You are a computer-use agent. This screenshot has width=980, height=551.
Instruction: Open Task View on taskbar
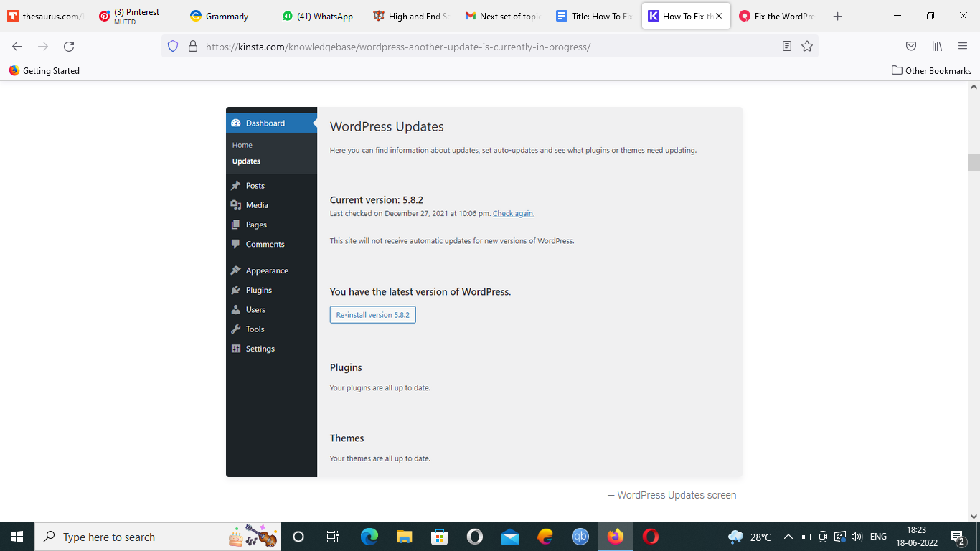(333, 537)
